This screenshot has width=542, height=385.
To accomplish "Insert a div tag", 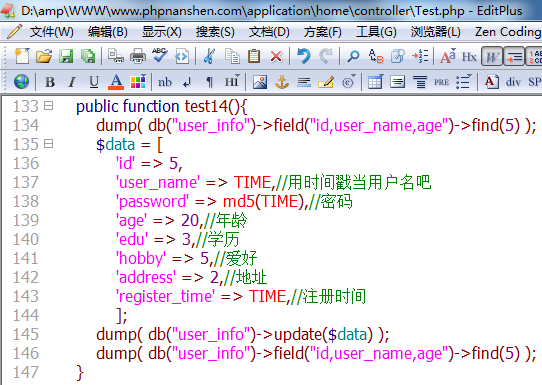I will coord(513,82).
